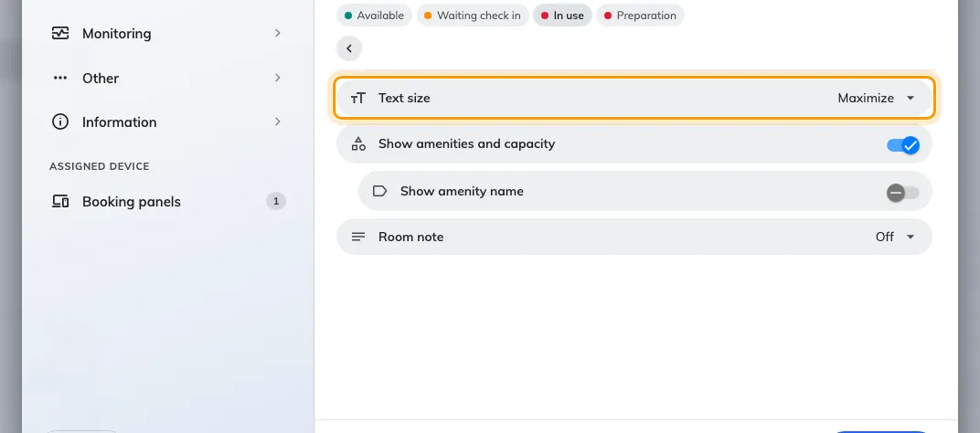Select the Available status chip
This screenshot has height=433, width=980.
click(x=375, y=16)
